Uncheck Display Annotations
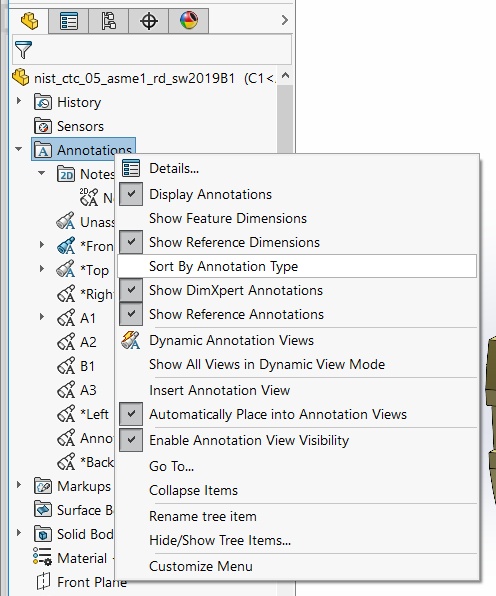The image size is (496, 596). pyautogui.click(x=131, y=194)
